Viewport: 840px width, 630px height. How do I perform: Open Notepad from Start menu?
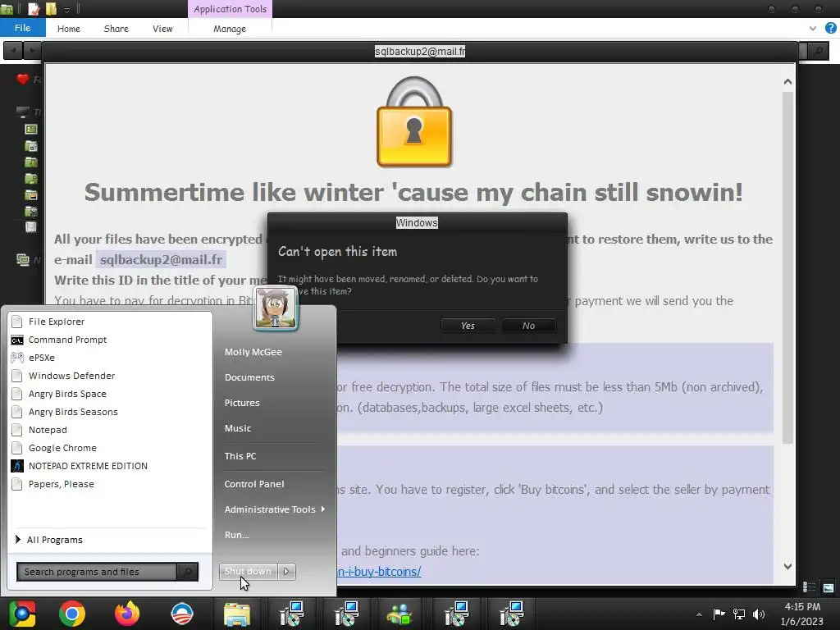(x=48, y=430)
